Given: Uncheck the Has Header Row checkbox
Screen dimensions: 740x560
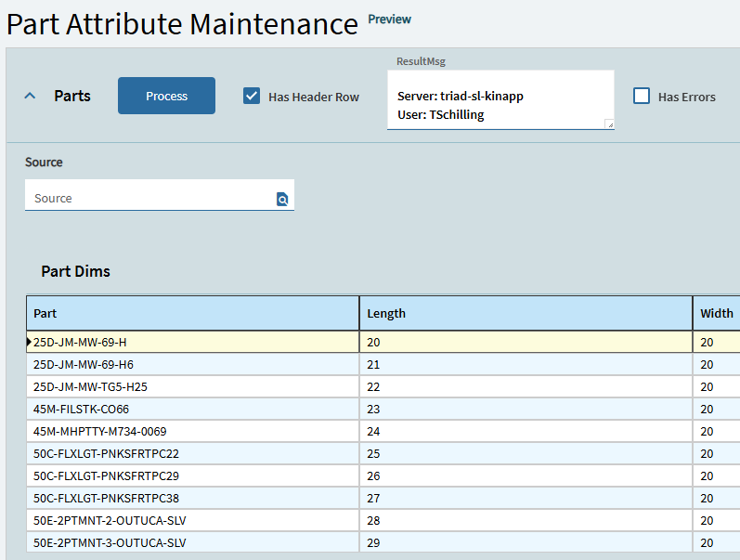Looking at the screenshot, I should pos(252,96).
